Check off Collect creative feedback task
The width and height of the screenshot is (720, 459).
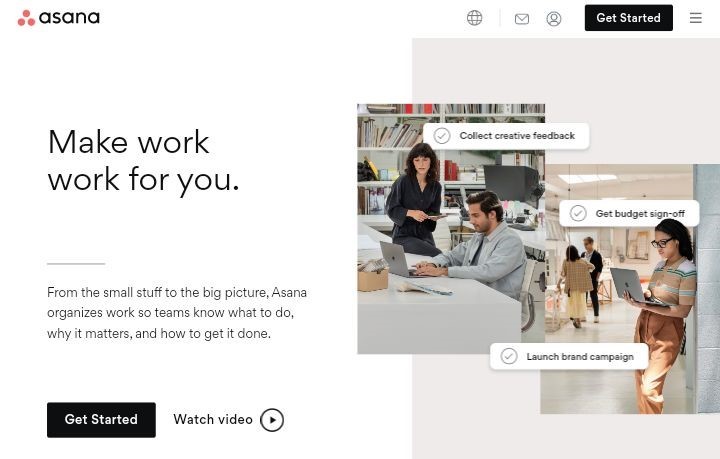442,136
